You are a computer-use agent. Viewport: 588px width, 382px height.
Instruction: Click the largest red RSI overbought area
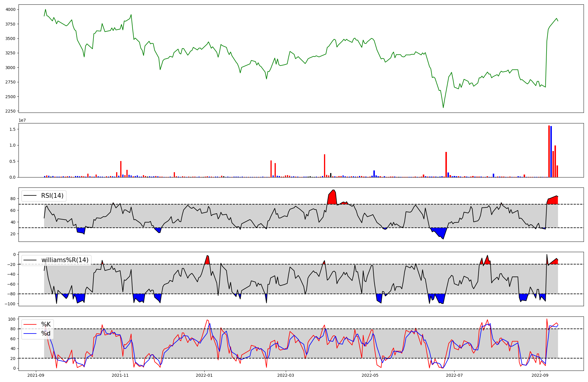(x=332, y=198)
